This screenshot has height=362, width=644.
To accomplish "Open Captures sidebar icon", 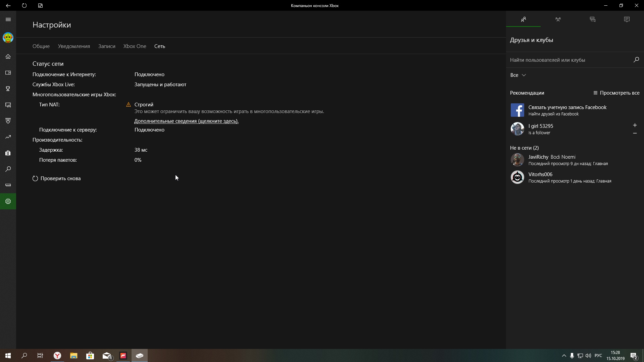I will (8, 105).
